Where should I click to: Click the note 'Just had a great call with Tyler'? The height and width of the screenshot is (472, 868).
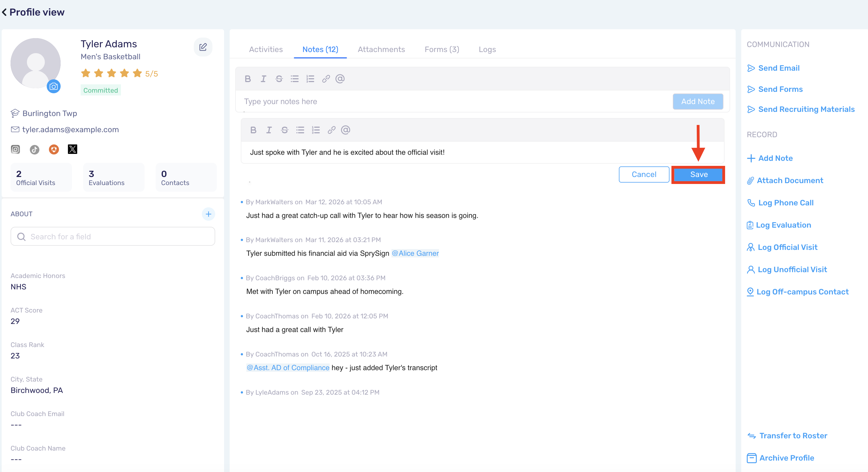point(294,330)
